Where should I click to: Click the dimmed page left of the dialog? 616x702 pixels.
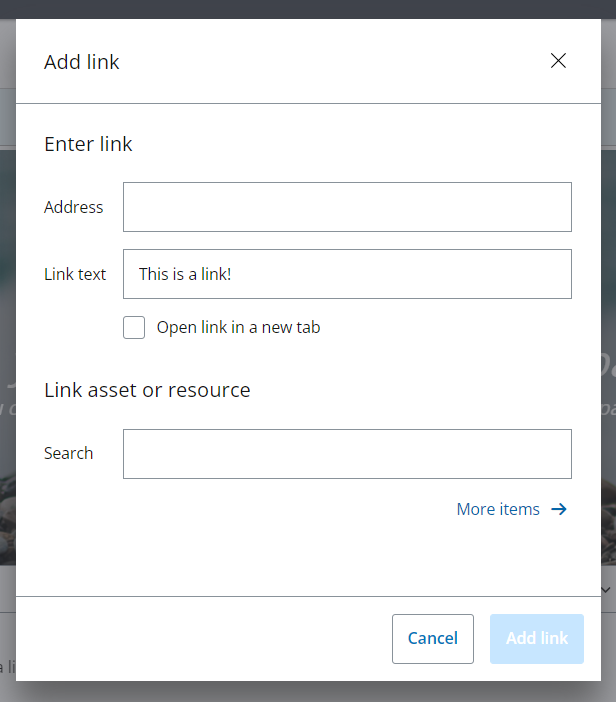click(7, 400)
